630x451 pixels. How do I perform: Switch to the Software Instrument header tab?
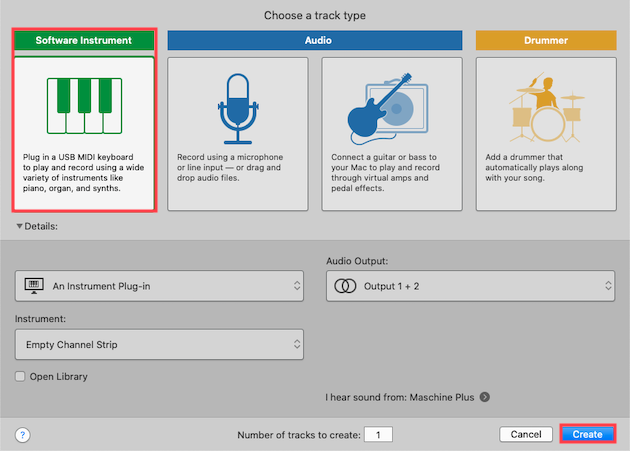pos(84,41)
